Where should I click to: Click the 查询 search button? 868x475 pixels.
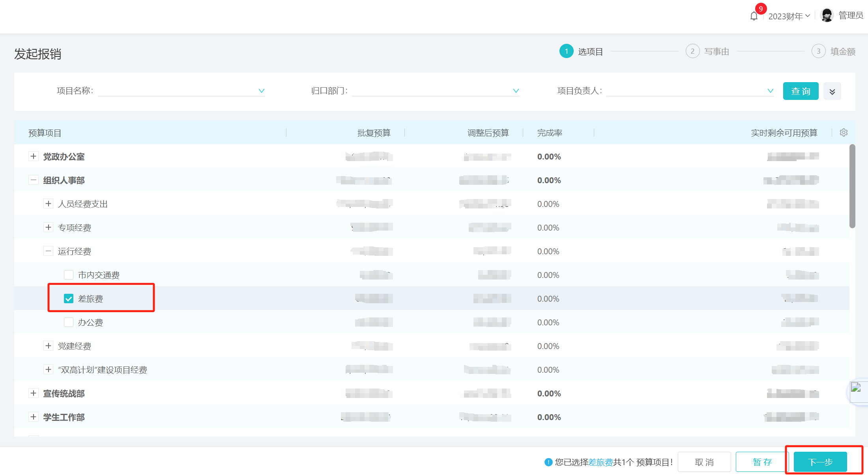coord(801,91)
